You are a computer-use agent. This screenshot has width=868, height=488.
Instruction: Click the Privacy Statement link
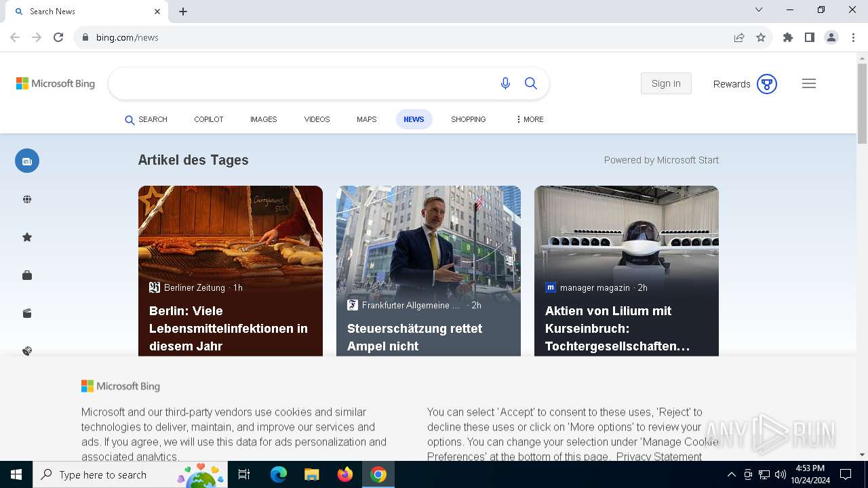[659, 456]
